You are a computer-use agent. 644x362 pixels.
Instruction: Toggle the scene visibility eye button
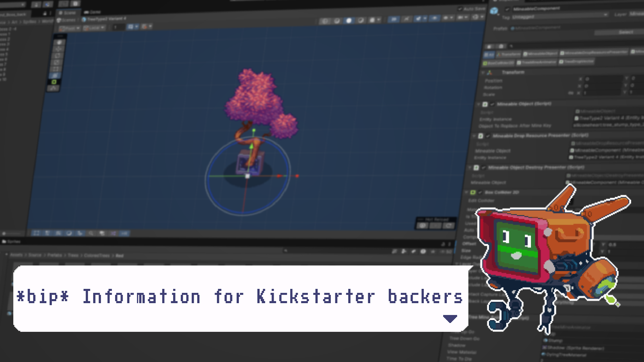pos(434,18)
